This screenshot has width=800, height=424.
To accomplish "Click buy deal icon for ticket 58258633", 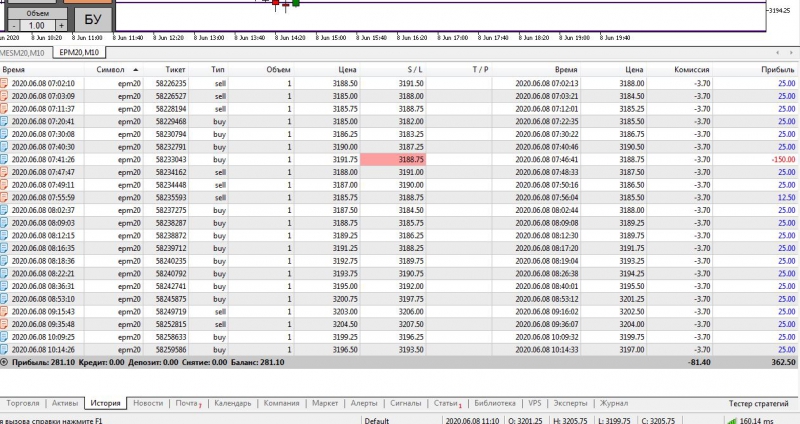I will 4,337.
